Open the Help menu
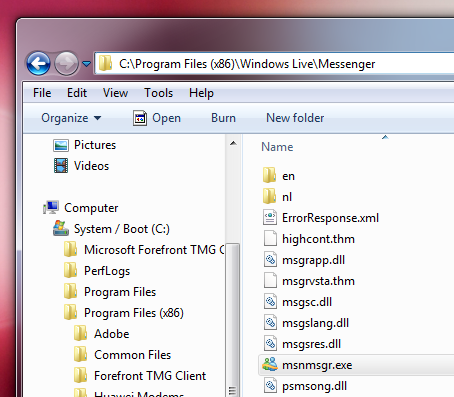 pyautogui.click(x=201, y=93)
